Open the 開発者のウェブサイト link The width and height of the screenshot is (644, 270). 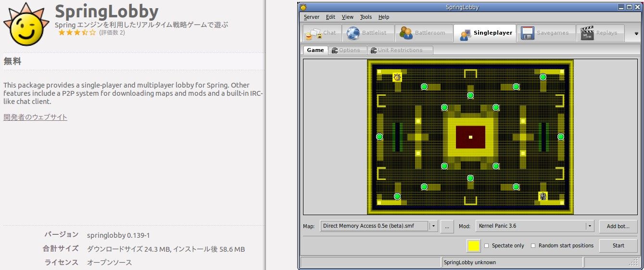coord(35,117)
